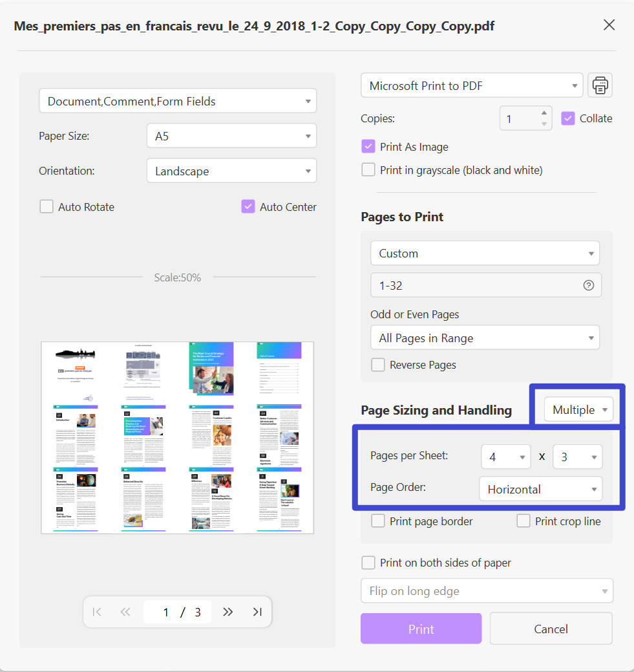Click the Print button
634x672 pixels.
coord(421,629)
